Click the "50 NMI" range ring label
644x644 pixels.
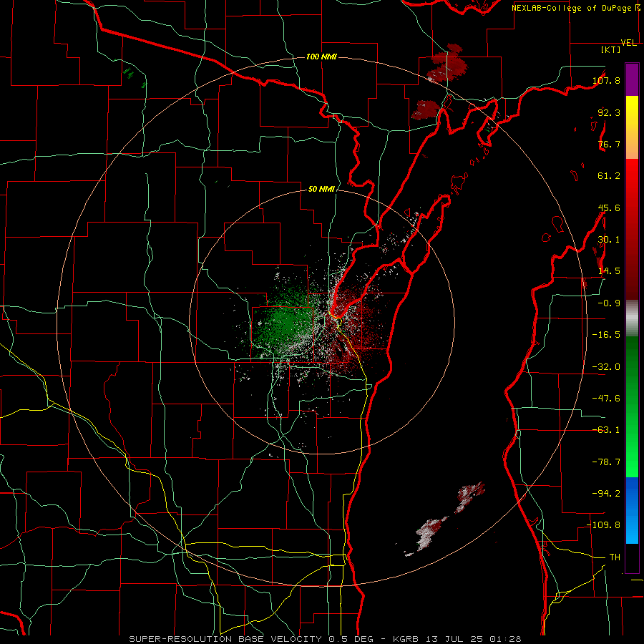point(321,189)
